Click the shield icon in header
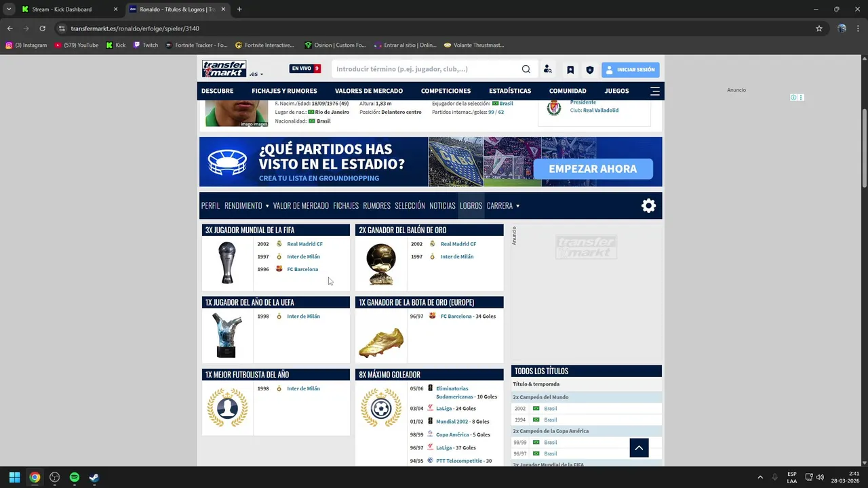This screenshot has width=868, height=488. coord(590,70)
